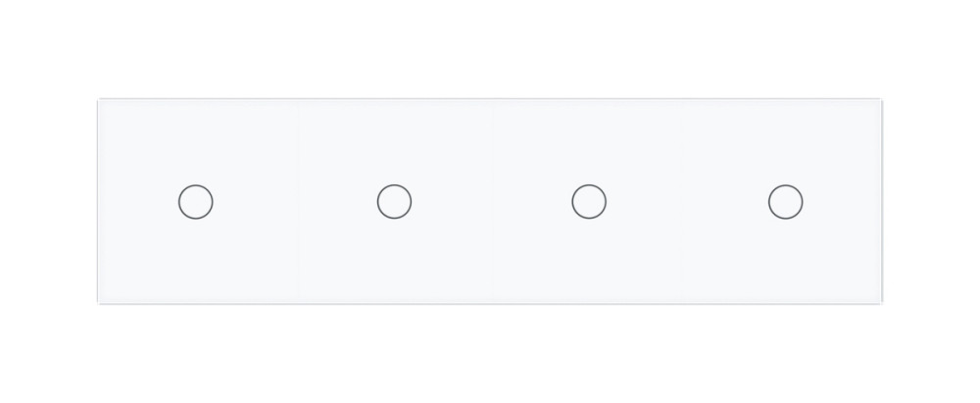The image size is (980, 403).
Task: Click the top-left corner of the switch panel
Action: [x=100, y=101]
